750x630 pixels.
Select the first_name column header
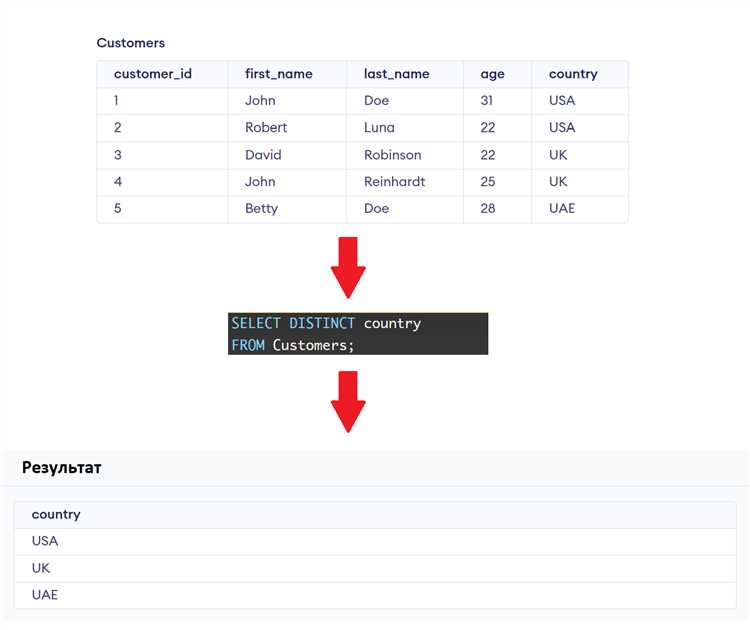[278, 74]
